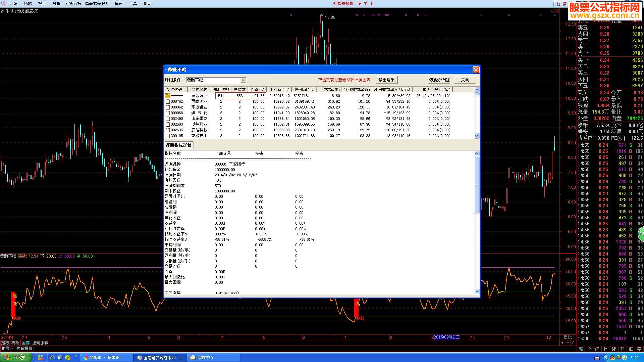Open the 资讯 menu
The height and width of the screenshot is (362, 644).
pos(119,4)
